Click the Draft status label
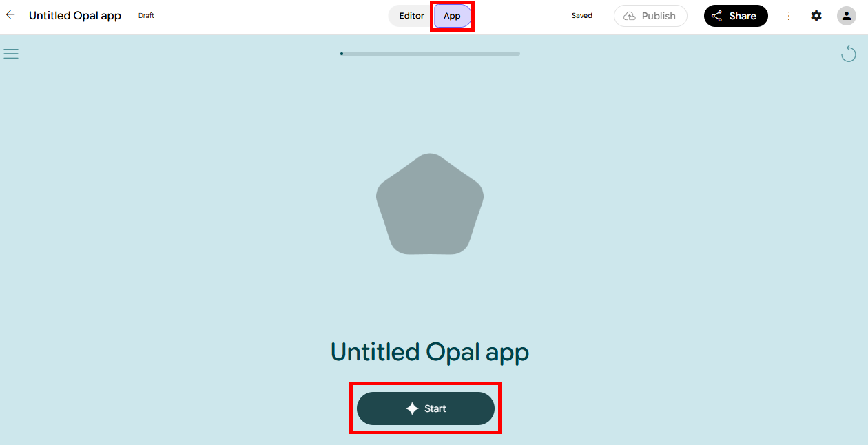Image resolution: width=868 pixels, height=445 pixels. coord(146,16)
